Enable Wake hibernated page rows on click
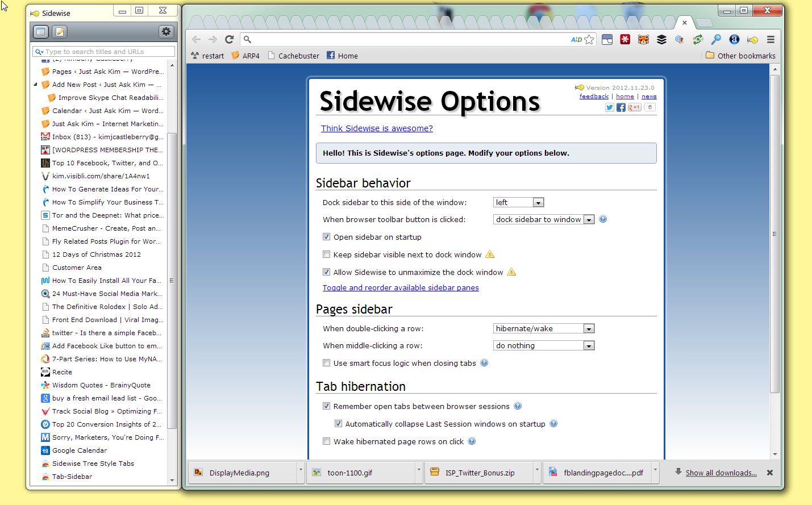Viewport: 812px width, 505px height. (x=326, y=441)
